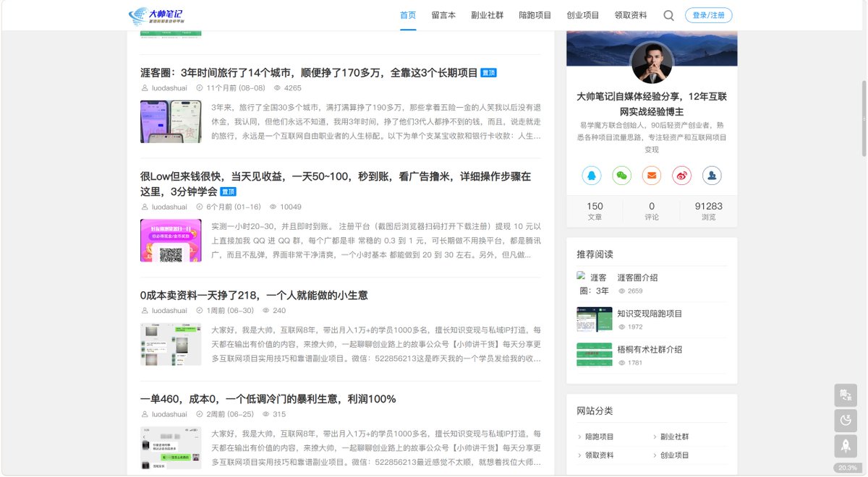The height and width of the screenshot is (477, 868).
Task: Click the 4265 view count
Action: tap(293, 88)
